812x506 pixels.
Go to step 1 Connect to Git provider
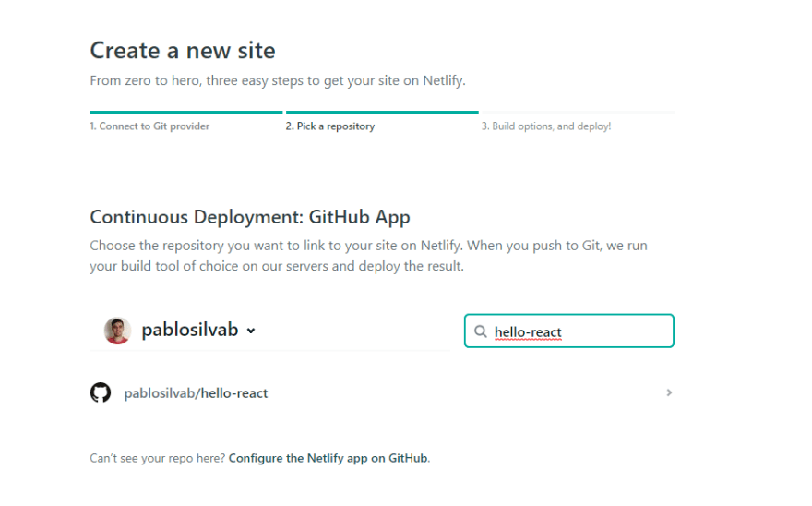coord(149,126)
